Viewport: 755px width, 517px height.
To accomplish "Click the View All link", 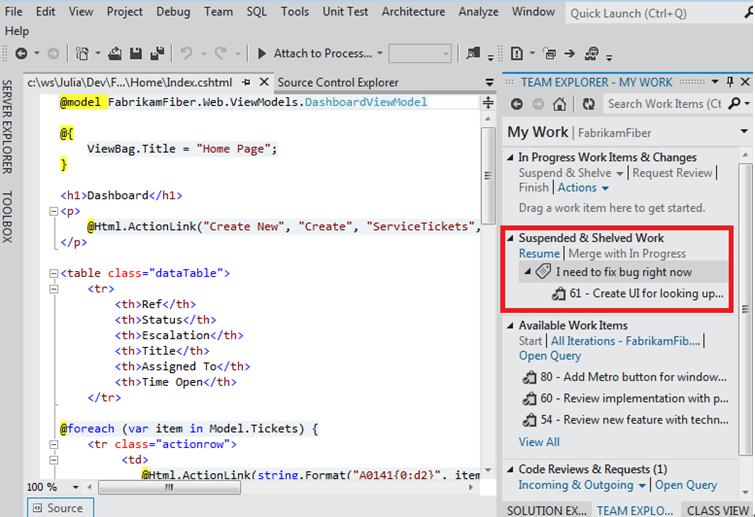I will 539,442.
